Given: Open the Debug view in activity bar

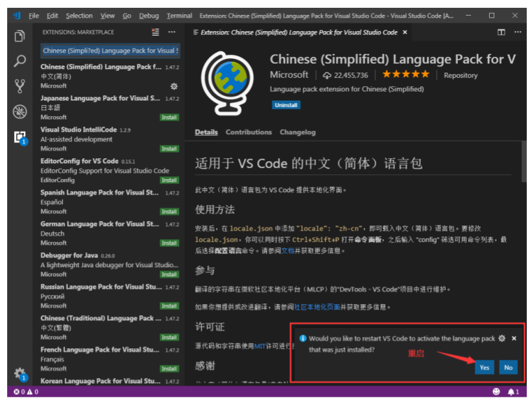Looking at the screenshot, I should pyautogui.click(x=19, y=112).
